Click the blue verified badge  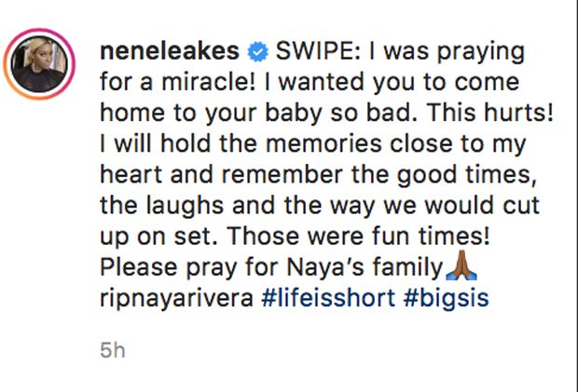pyautogui.click(x=257, y=52)
